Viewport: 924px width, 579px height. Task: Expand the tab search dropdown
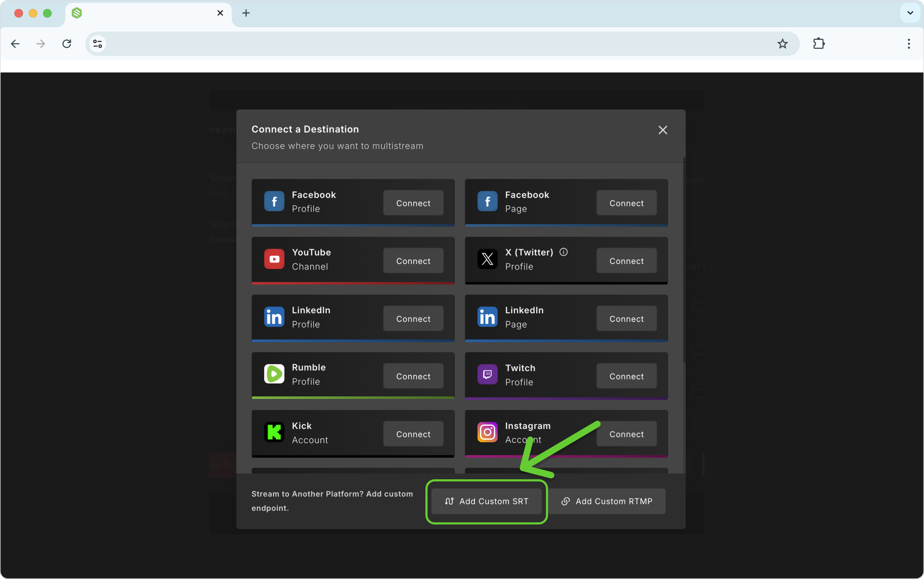point(910,13)
